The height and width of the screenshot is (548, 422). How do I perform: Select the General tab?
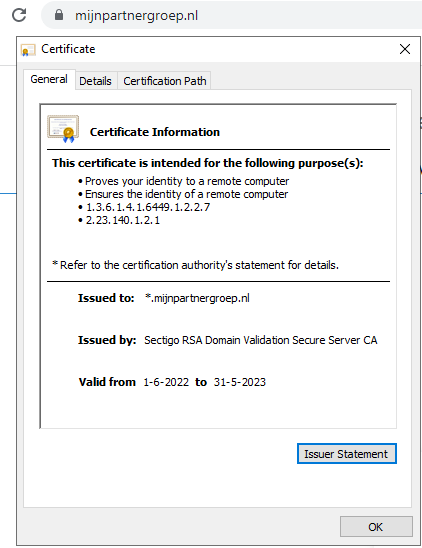tap(49, 79)
